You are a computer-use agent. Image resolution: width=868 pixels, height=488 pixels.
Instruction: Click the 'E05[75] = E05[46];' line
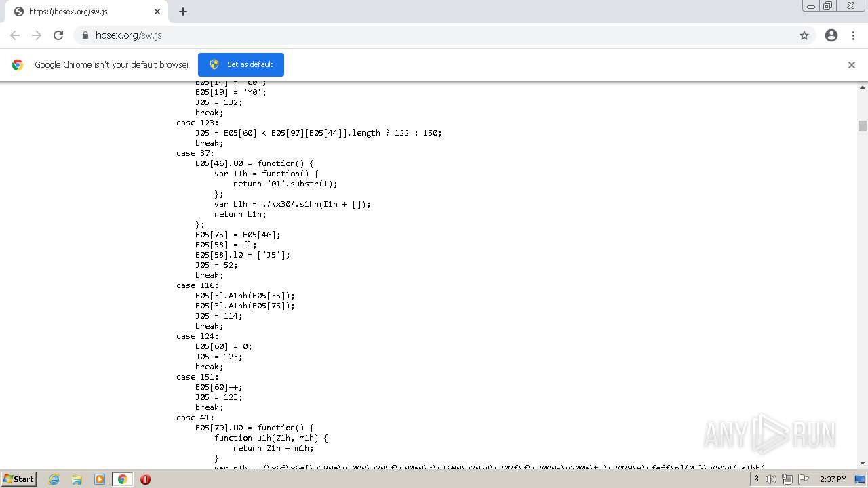(238, 235)
